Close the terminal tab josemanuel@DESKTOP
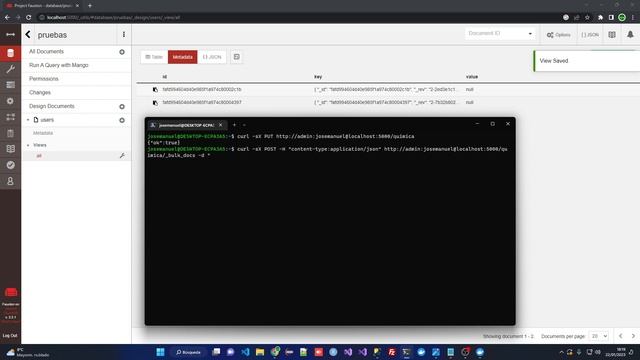Image resolution: width=640 pixels, height=360 pixels. [220, 125]
